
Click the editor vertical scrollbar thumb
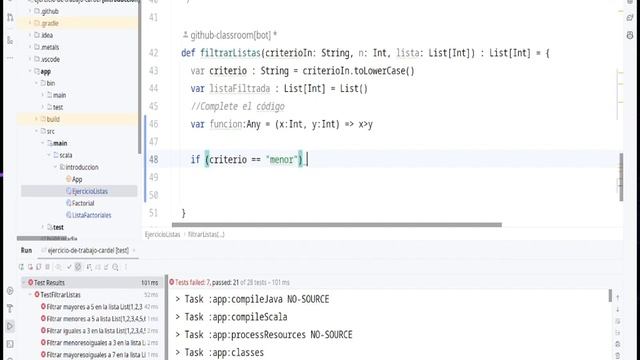click(621, 177)
